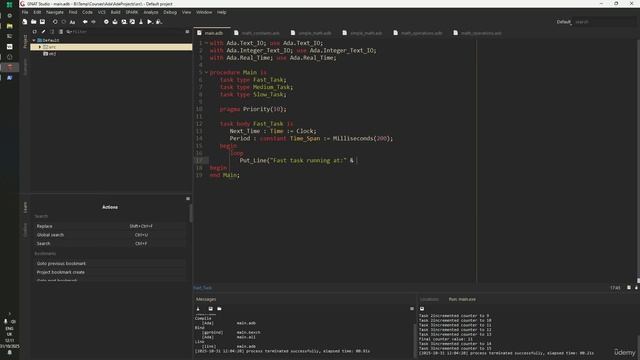Click the global search box top right
The height and width of the screenshot is (360, 640).
pos(605,22)
